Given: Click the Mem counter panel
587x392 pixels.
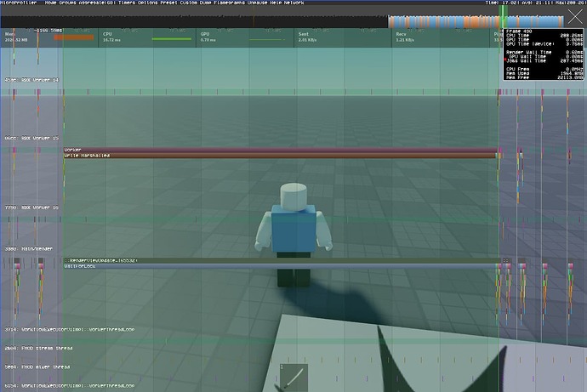Looking at the screenshot, I should [x=49, y=37].
